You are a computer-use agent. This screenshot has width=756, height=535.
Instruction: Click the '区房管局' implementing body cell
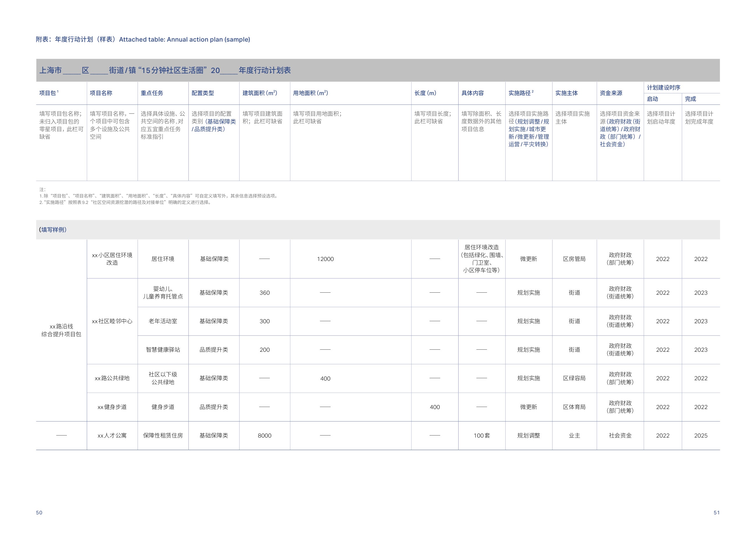point(574,259)
